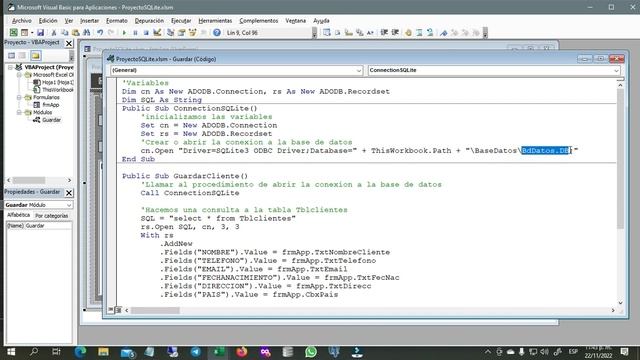
Task: Collapse the VBAProject root node
Action: click(x=11, y=67)
